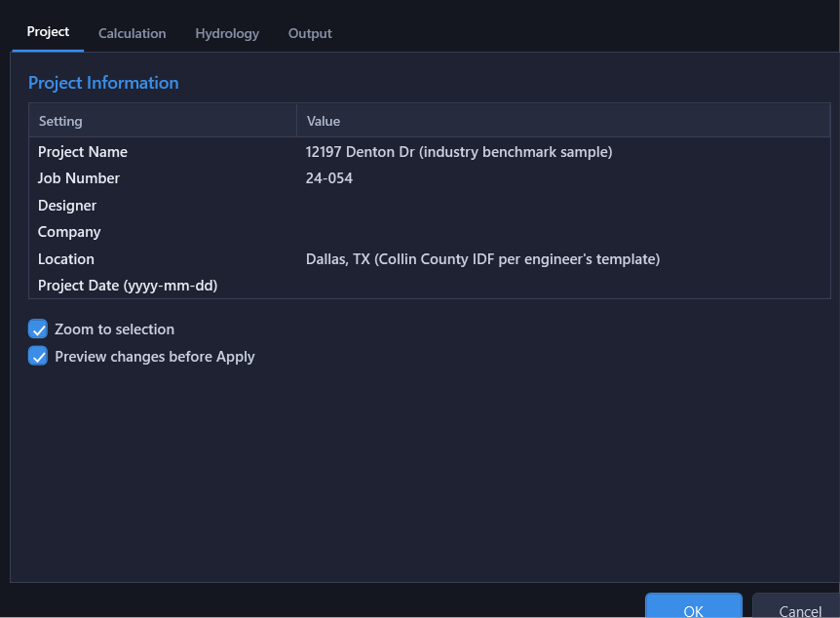Select the Setting column header
Viewport: 840px width, 618px height.
pos(163,121)
